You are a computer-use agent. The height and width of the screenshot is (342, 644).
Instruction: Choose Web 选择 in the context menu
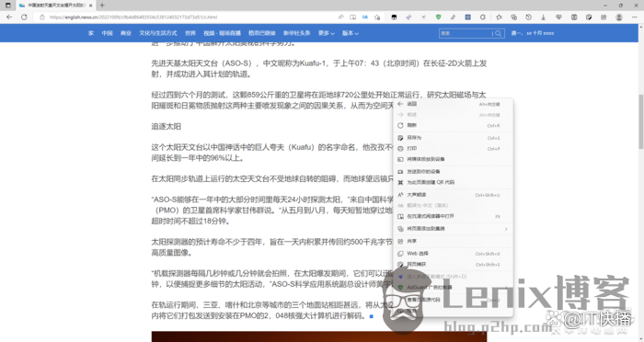453,254
